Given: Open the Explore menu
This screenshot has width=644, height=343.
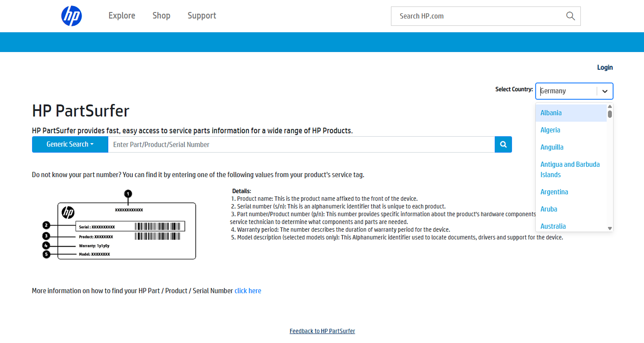Looking at the screenshot, I should pos(122,16).
